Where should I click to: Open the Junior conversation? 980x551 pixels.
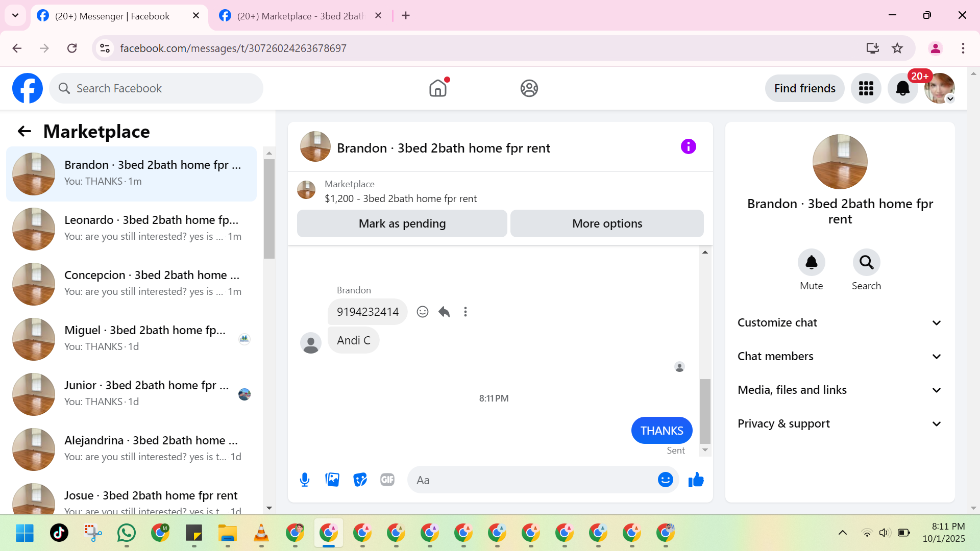(131, 394)
